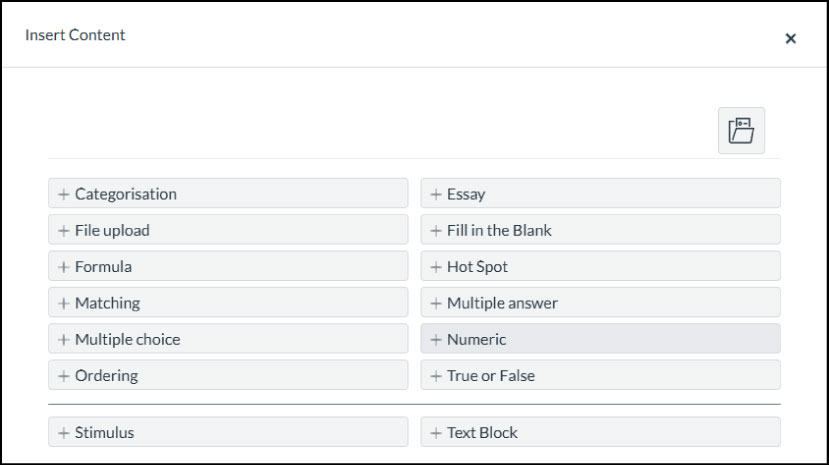Insert a Text Block
This screenshot has height=465, width=829.
tap(600, 433)
